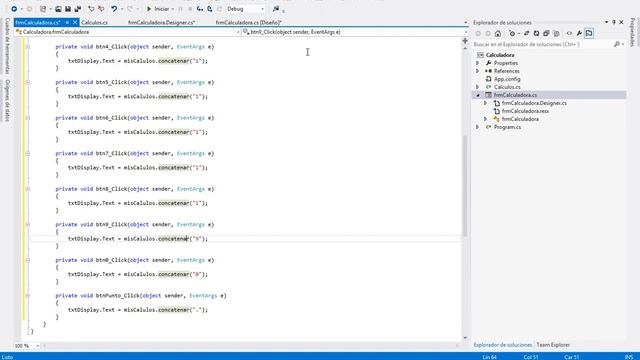Click the editor scroll-down arrow
640x360 pixels.
(465, 338)
